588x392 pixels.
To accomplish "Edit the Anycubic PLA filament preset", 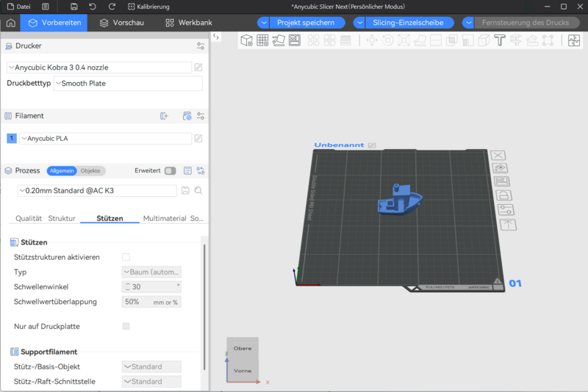I will click(198, 139).
